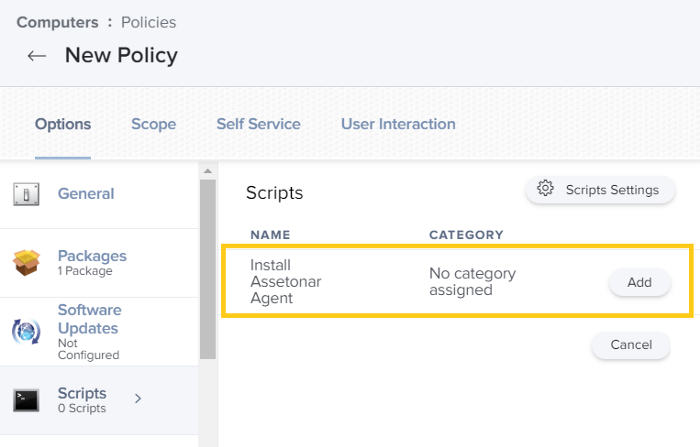The width and height of the screenshot is (700, 447).
Task: Click the CATEGORY column header
Action: coord(465,235)
